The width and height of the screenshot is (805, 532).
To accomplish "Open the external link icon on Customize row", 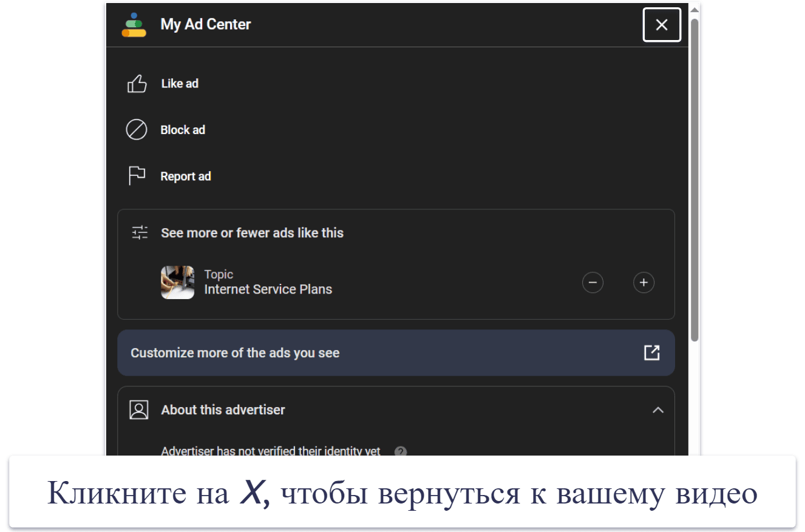I will click(x=651, y=353).
